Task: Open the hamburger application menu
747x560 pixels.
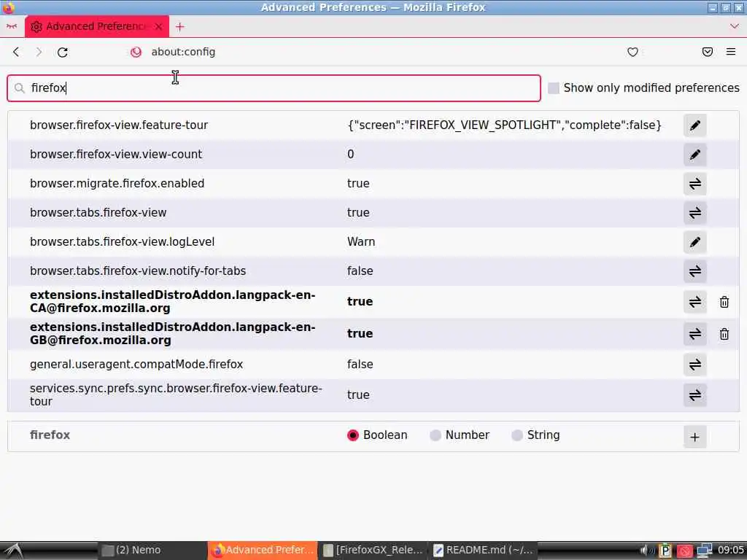Action: click(731, 52)
